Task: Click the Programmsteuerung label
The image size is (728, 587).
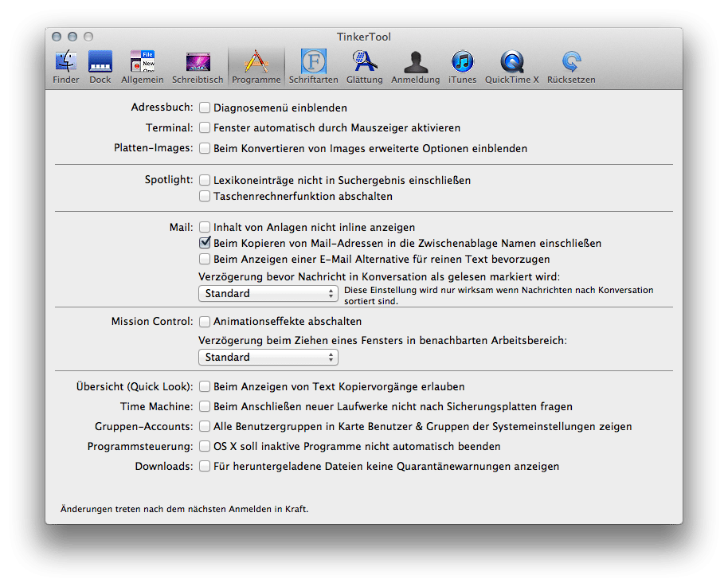Action: coord(140,447)
